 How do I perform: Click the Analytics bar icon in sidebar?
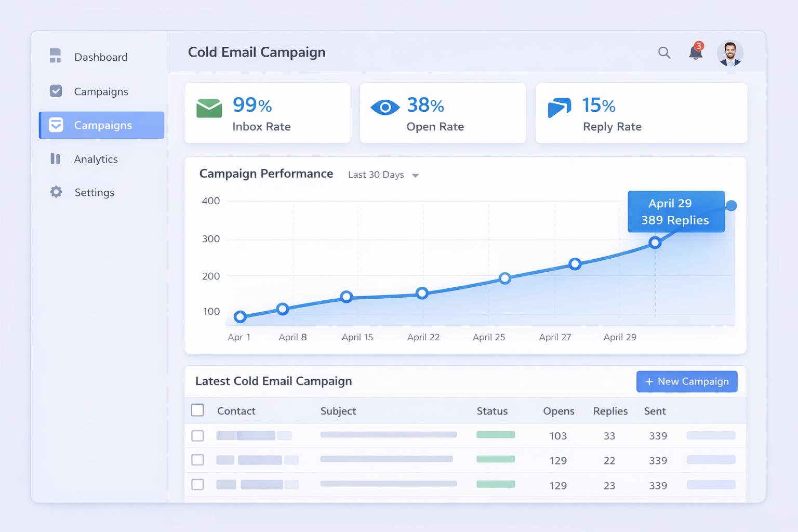pyautogui.click(x=56, y=159)
